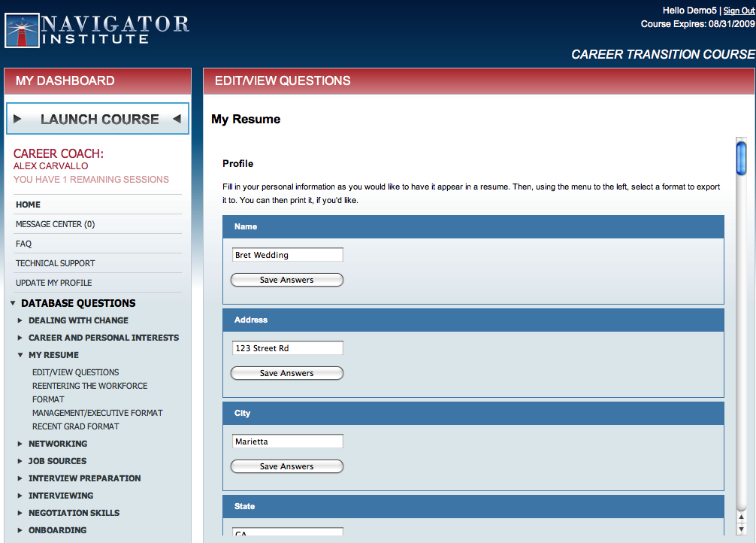Image resolution: width=756 pixels, height=543 pixels.
Task: Click the City text field
Action: [287, 441]
